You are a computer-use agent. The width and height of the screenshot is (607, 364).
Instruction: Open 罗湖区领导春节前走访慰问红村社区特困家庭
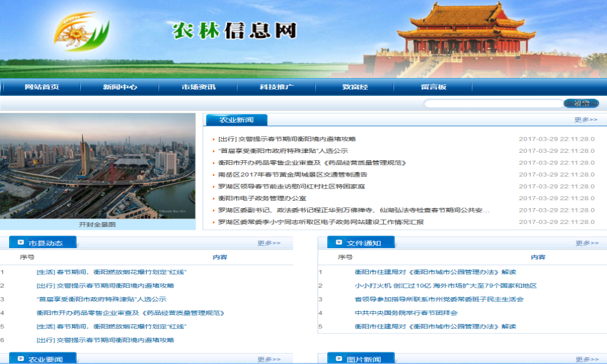pyautogui.click(x=291, y=186)
